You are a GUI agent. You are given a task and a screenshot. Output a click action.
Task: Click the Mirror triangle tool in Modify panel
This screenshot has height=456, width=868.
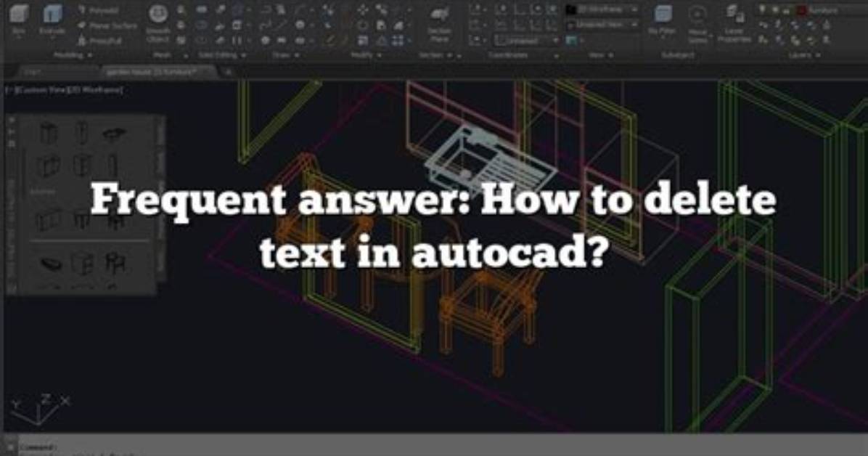(382, 41)
